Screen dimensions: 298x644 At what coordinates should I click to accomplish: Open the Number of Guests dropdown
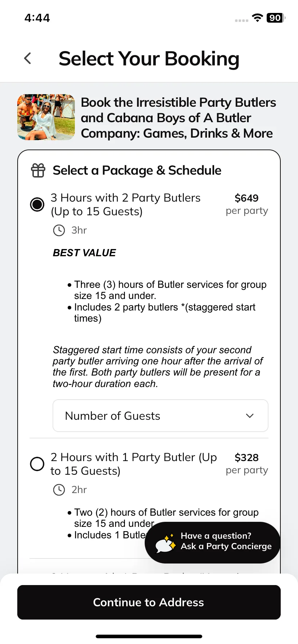pyautogui.click(x=161, y=416)
